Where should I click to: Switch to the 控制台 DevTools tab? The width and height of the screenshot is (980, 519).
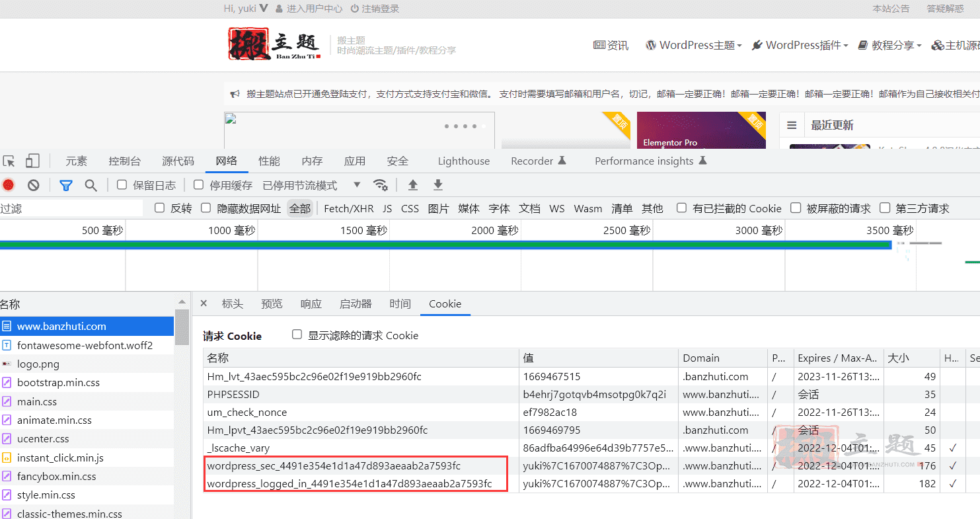point(125,161)
